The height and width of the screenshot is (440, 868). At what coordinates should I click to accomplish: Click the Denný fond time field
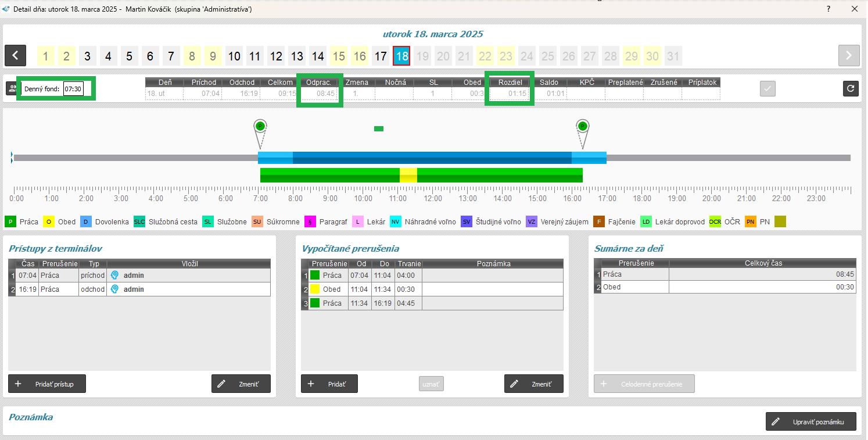click(x=73, y=90)
